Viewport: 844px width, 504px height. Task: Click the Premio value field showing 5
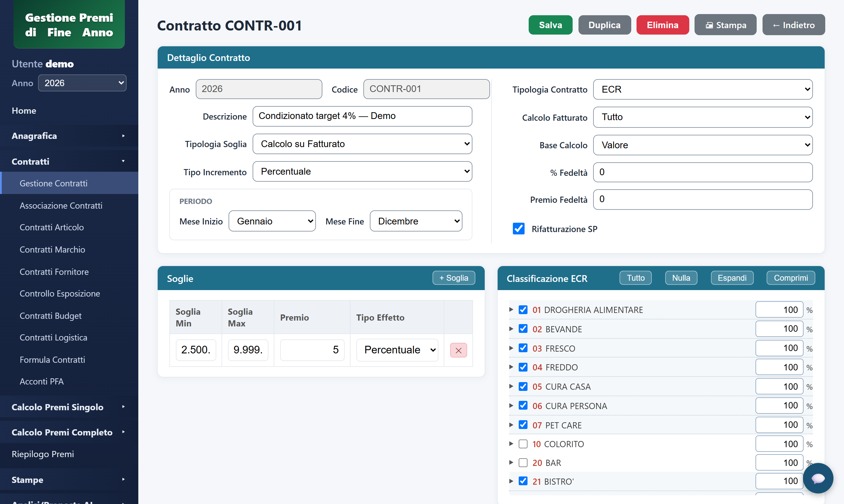coord(312,350)
